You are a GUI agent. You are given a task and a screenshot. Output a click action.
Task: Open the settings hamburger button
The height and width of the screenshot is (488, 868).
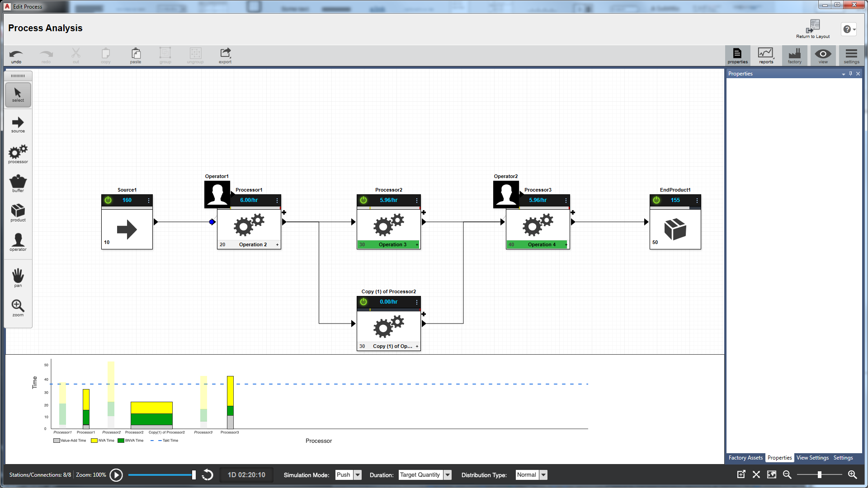click(851, 56)
